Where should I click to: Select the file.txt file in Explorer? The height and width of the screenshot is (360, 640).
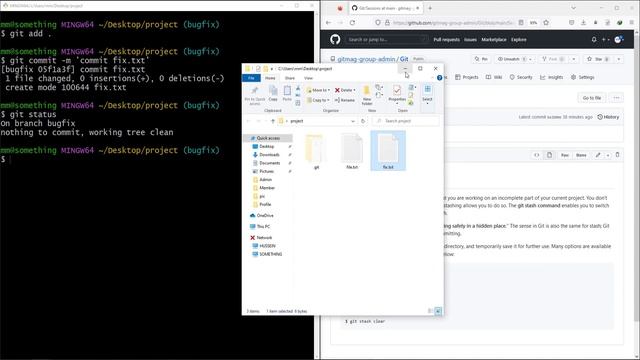pyautogui.click(x=352, y=151)
